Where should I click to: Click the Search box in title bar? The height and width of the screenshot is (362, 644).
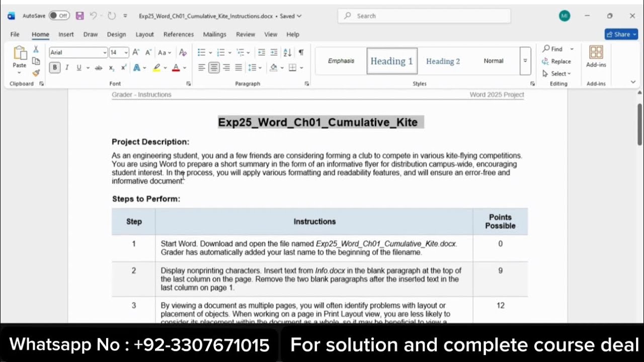click(424, 16)
